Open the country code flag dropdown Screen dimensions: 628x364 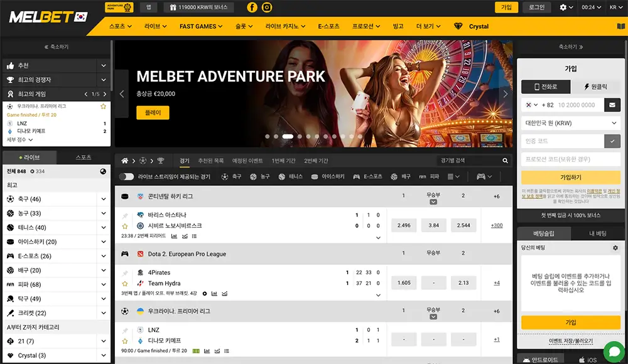531,105
